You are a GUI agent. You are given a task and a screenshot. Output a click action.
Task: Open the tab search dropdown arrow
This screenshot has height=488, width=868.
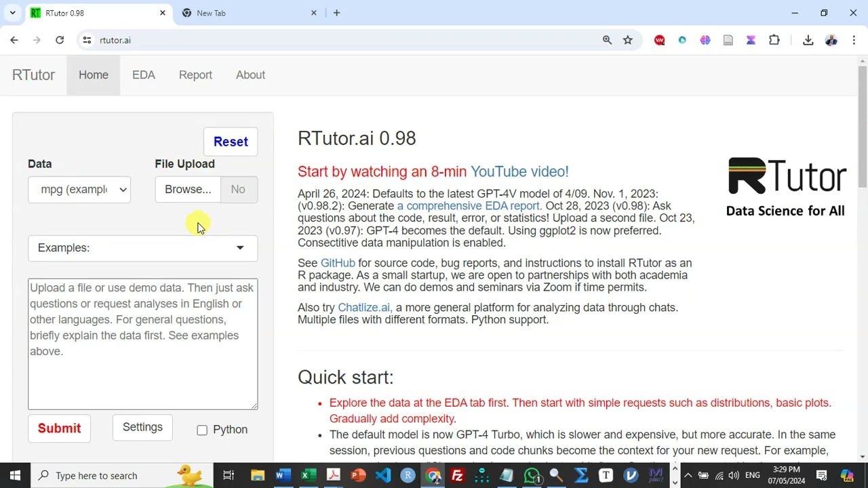click(12, 13)
